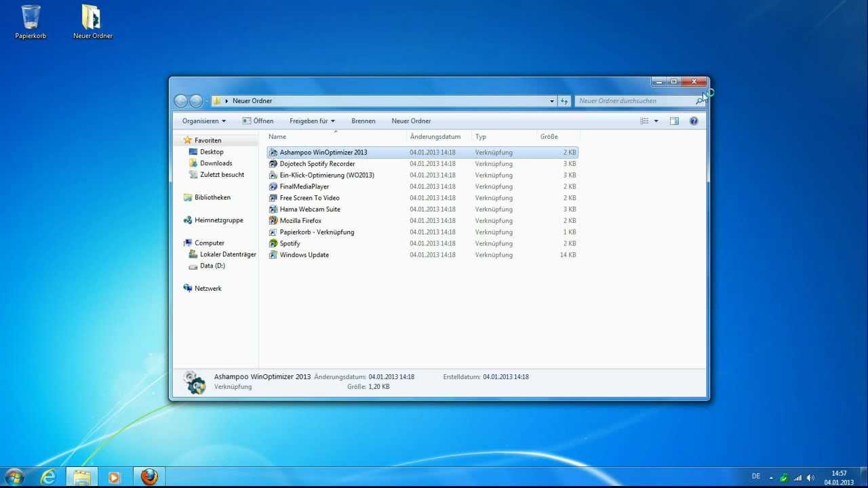Viewport: 868px width, 488px height.
Task: Open explorer Help question mark icon
Action: [694, 121]
